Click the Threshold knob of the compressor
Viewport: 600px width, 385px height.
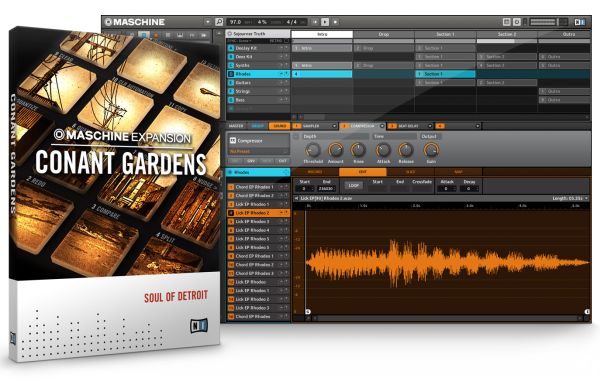(x=313, y=150)
